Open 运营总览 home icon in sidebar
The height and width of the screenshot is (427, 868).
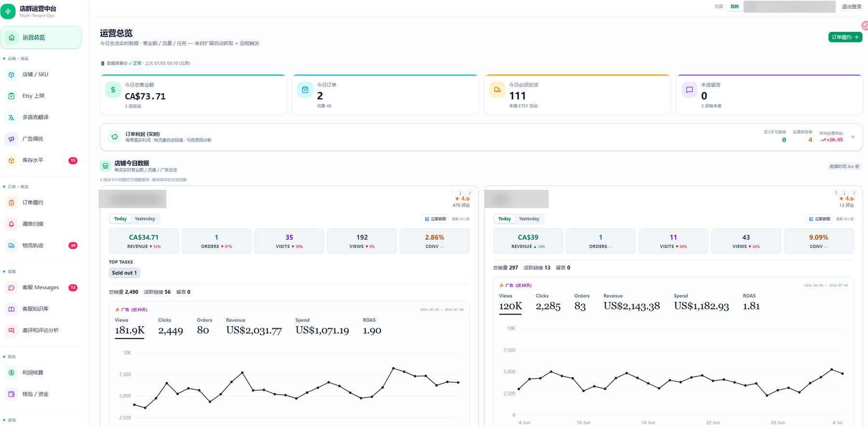coord(12,38)
